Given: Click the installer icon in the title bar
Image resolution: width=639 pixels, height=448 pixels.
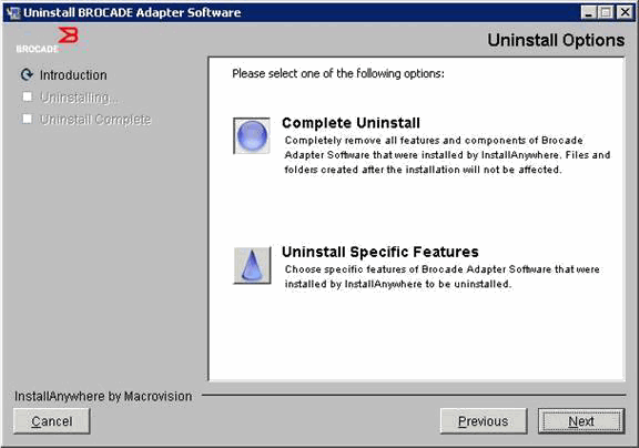Looking at the screenshot, I should tap(13, 13).
